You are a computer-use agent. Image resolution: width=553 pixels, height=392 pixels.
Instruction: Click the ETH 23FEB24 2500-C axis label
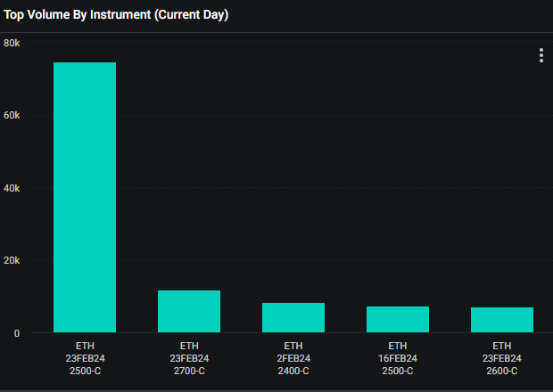pyautogui.click(x=85, y=357)
